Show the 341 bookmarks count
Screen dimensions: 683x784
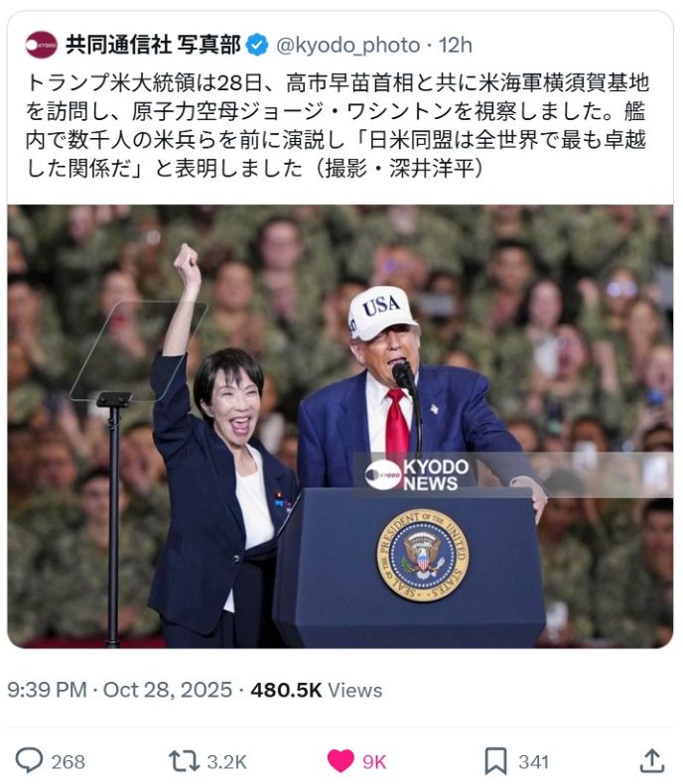click(x=533, y=762)
